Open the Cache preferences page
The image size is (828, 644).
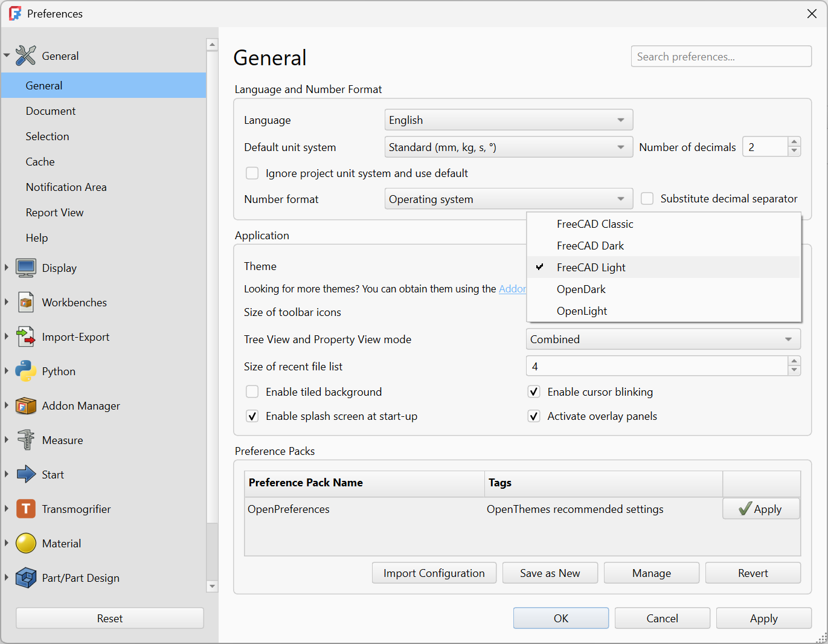103,162
